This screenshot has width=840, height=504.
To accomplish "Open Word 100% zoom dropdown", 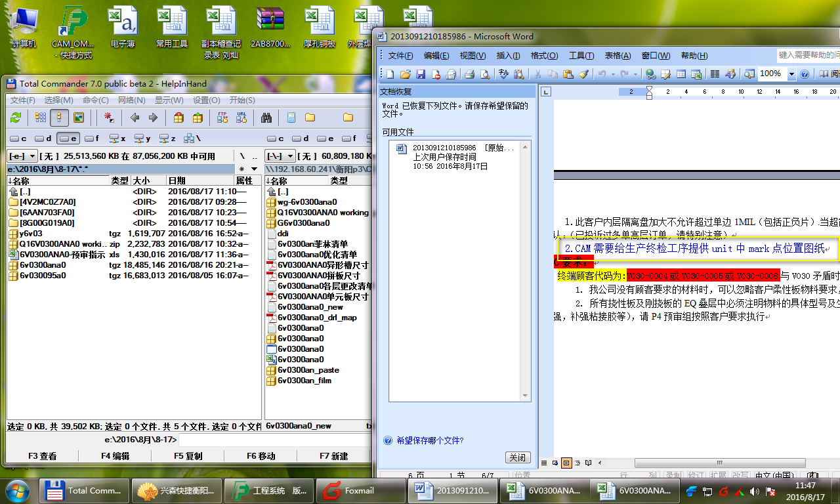I will pyautogui.click(x=791, y=74).
